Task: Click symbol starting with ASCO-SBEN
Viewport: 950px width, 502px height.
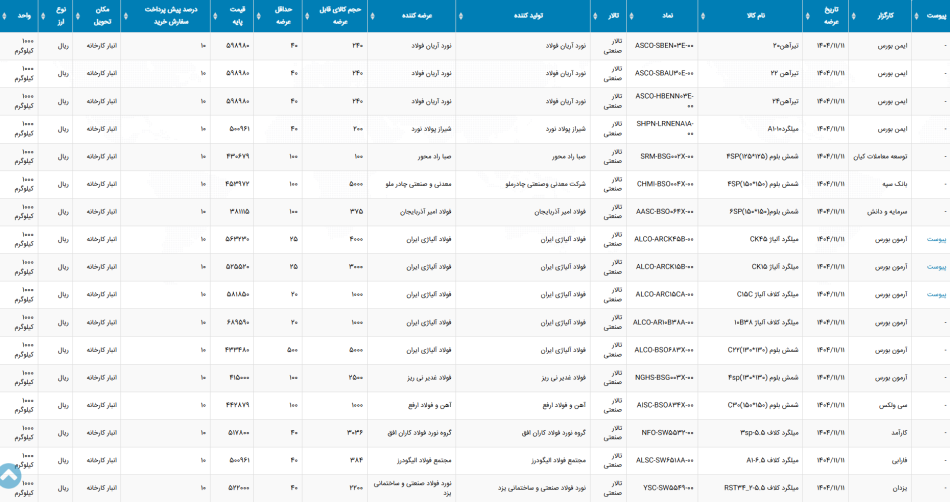Action: pyautogui.click(x=664, y=46)
